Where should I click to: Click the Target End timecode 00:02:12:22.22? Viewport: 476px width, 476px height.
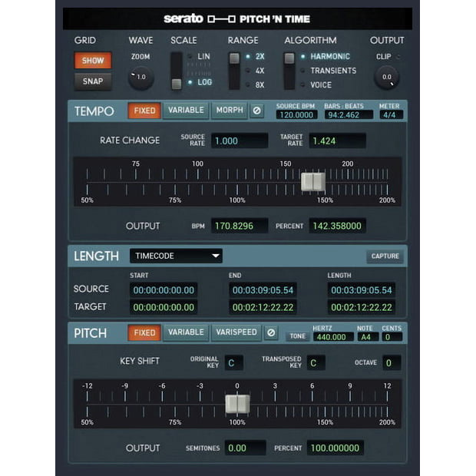[x=263, y=307]
